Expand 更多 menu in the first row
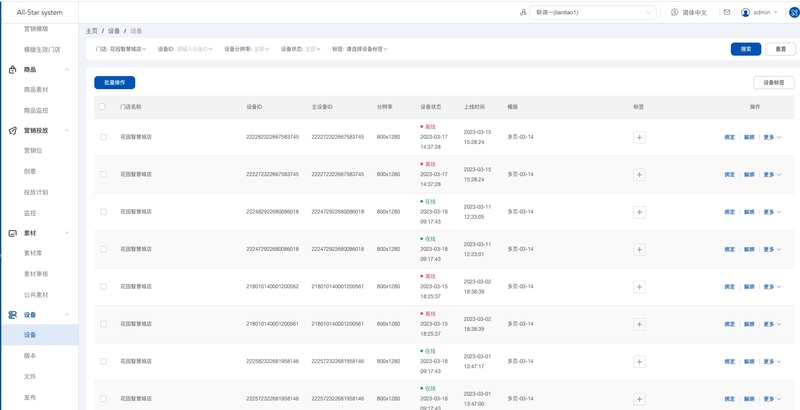 (772, 137)
